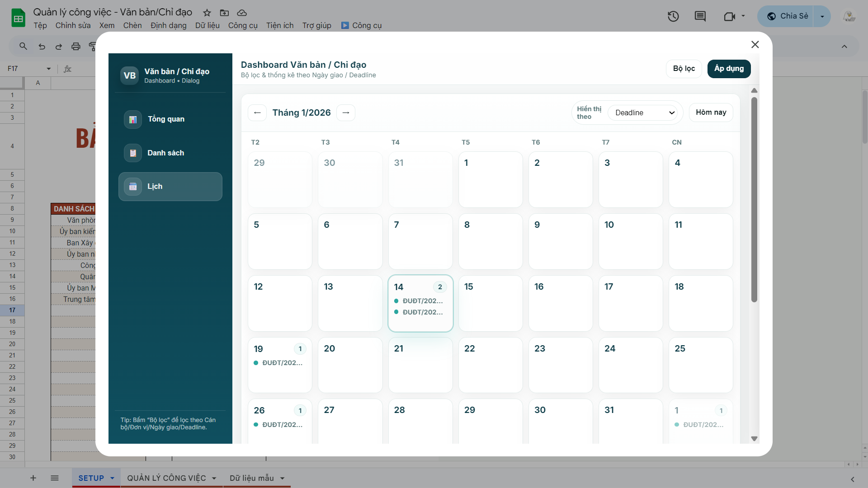Screen dimensions: 868x488
Task: Click the dialog's vertical scrollbar
Action: [x=754, y=199]
